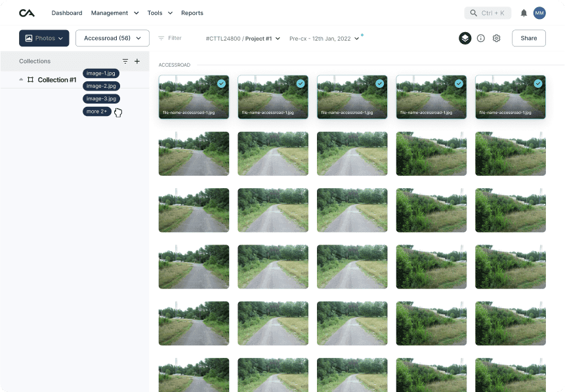Click the 'more 2+' tag chip
The width and height of the screenshot is (565, 392).
pyautogui.click(x=96, y=111)
